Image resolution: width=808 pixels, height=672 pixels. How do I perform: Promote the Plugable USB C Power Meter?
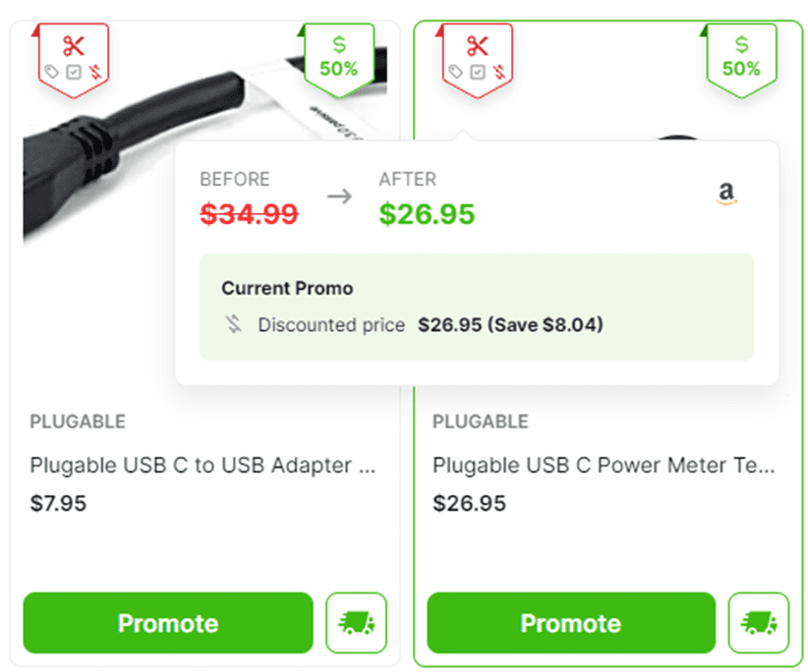coord(571,623)
